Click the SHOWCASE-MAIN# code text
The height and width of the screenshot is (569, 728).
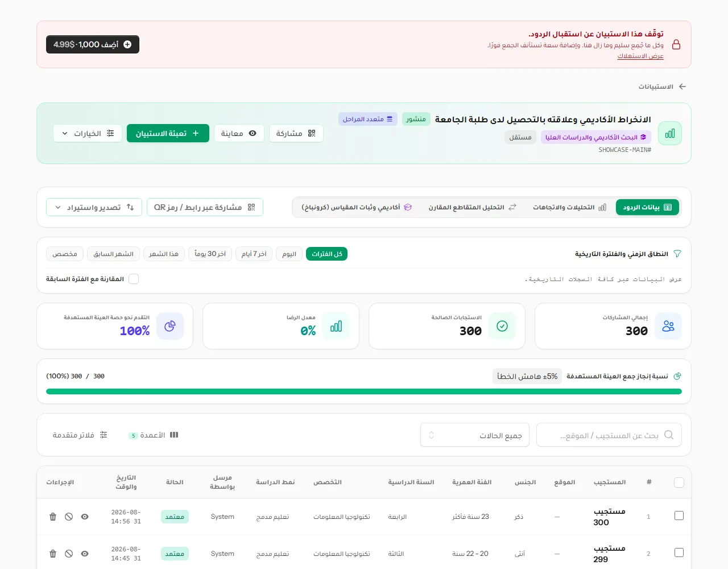[x=624, y=150]
